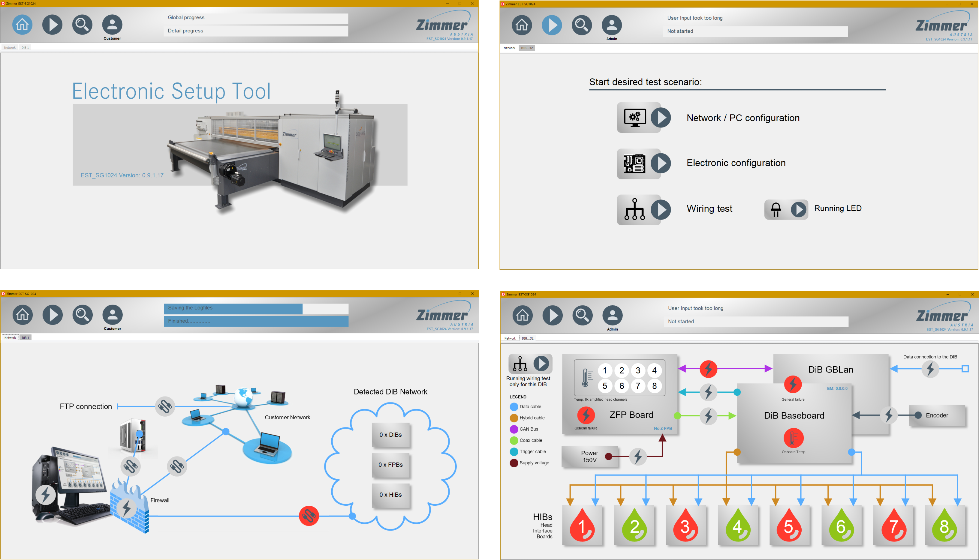
Task: Click DiB GBLan General failure red icon
Action: [793, 384]
